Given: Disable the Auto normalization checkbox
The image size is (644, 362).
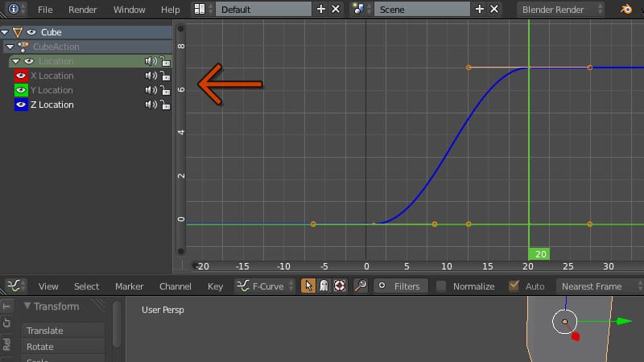Looking at the screenshot, I should tap(514, 286).
